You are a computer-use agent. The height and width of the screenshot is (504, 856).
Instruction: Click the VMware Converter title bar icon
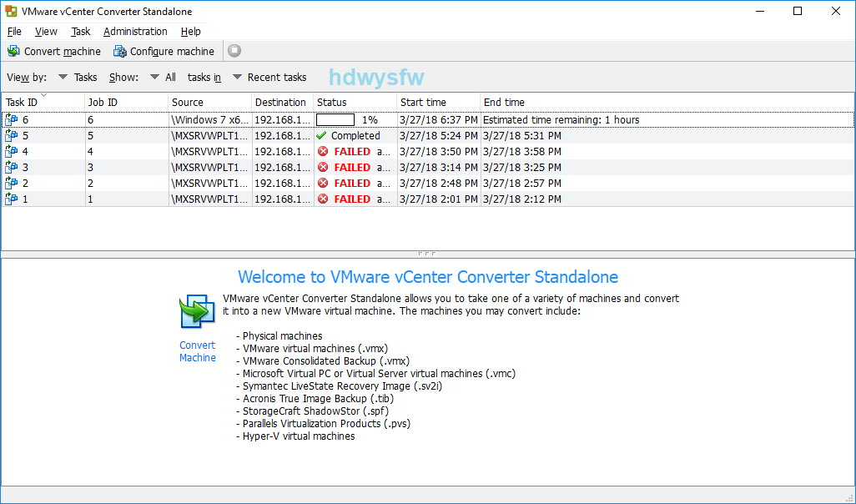click(x=11, y=11)
